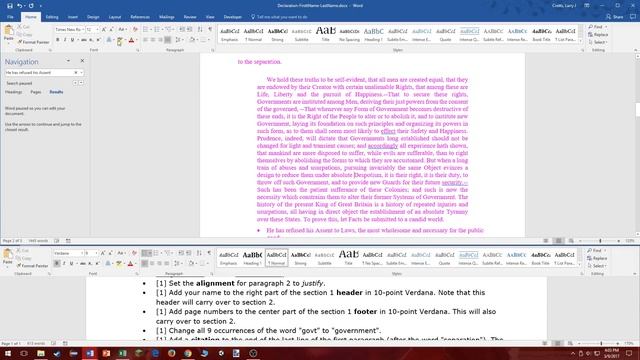
Task: Switch to Headings tab in Navigation pane
Action: 13,92
